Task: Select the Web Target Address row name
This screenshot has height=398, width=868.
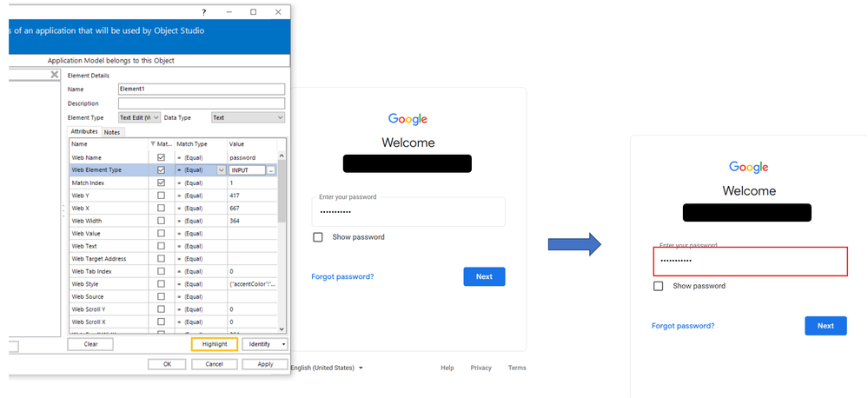Action: click(x=99, y=258)
